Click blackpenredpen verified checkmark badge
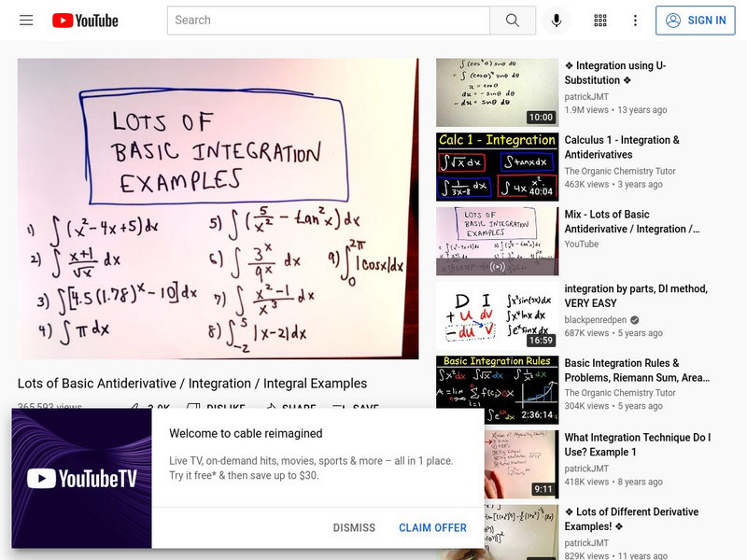 (x=635, y=320)
